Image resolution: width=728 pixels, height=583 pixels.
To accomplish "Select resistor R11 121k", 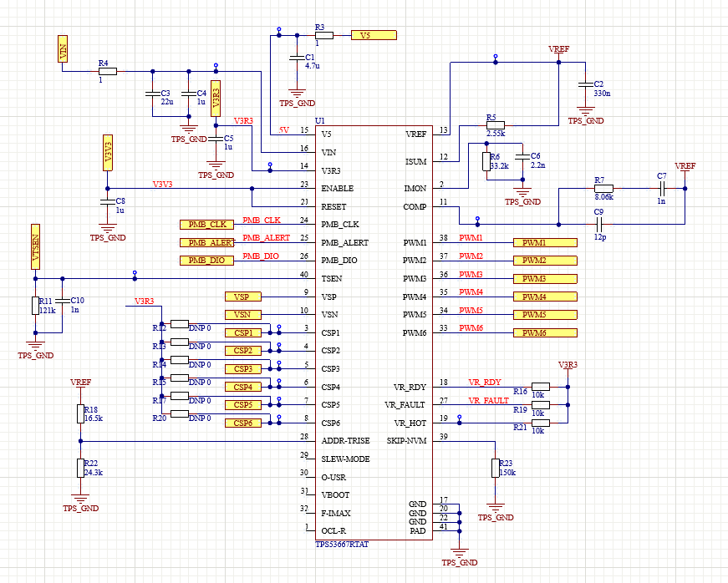I will 36,306.
